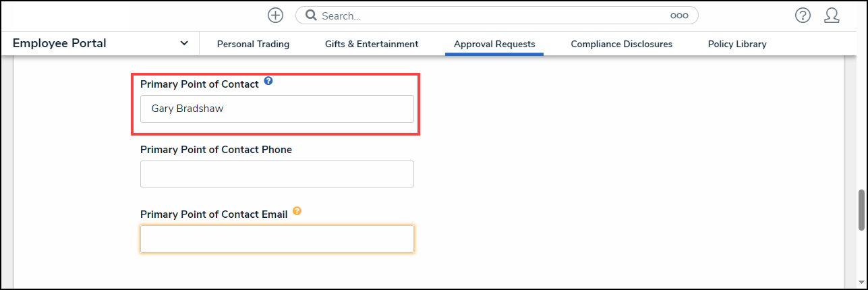The image size is (868, 290).
Task: Focus the Primary Point of Contact Phone field
Action: (277, 174)
